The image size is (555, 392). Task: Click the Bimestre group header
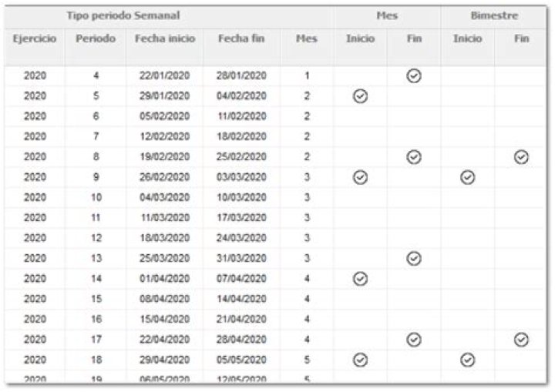[x=494, y=16]
